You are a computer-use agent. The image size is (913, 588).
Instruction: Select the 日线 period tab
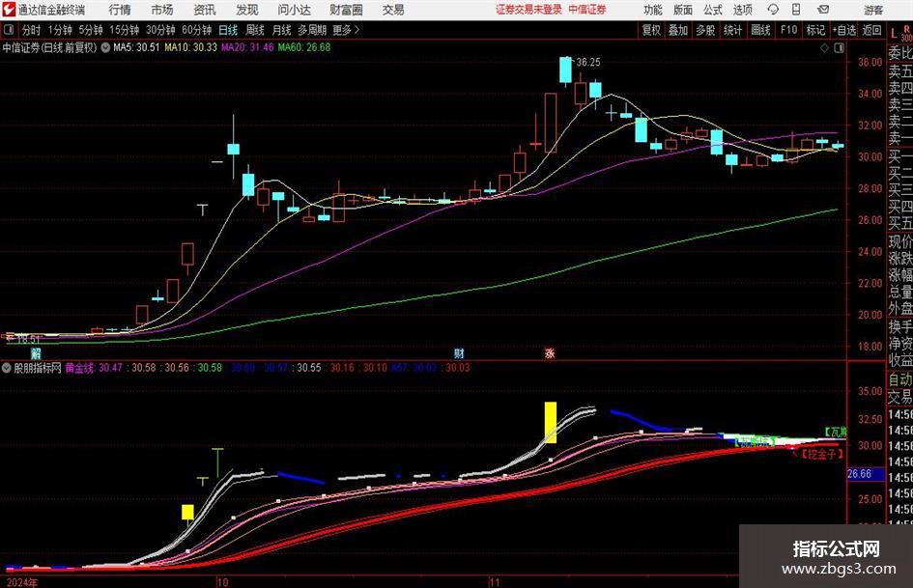pos(228,30)
